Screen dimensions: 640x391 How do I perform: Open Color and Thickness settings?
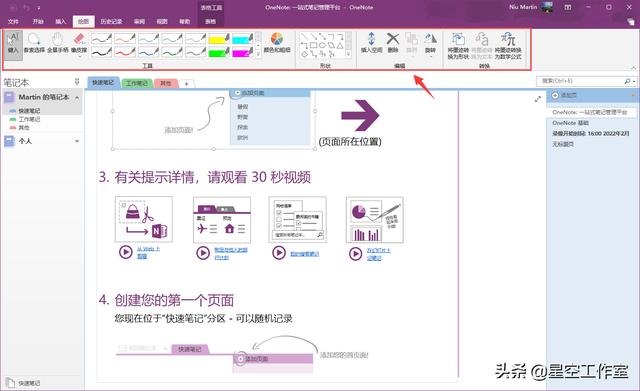pos(277,43)
